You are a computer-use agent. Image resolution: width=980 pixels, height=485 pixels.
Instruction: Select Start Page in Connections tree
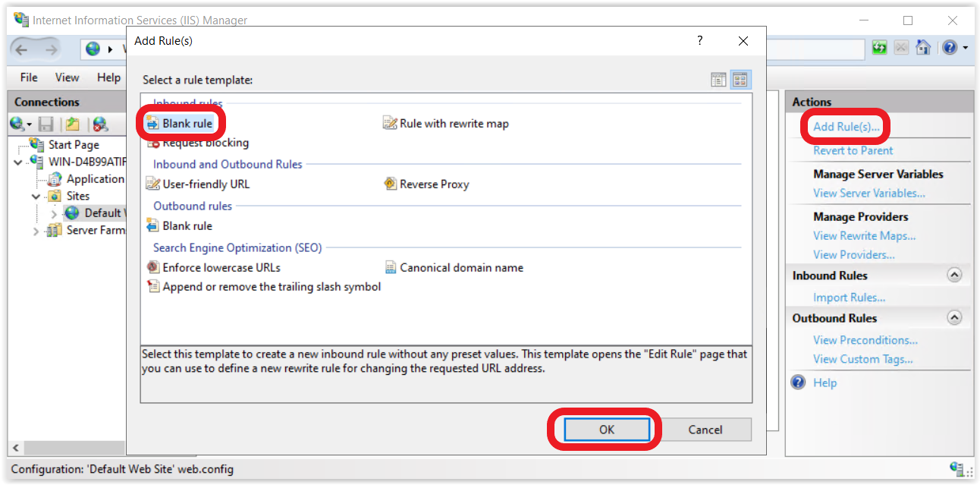(74, 144)
